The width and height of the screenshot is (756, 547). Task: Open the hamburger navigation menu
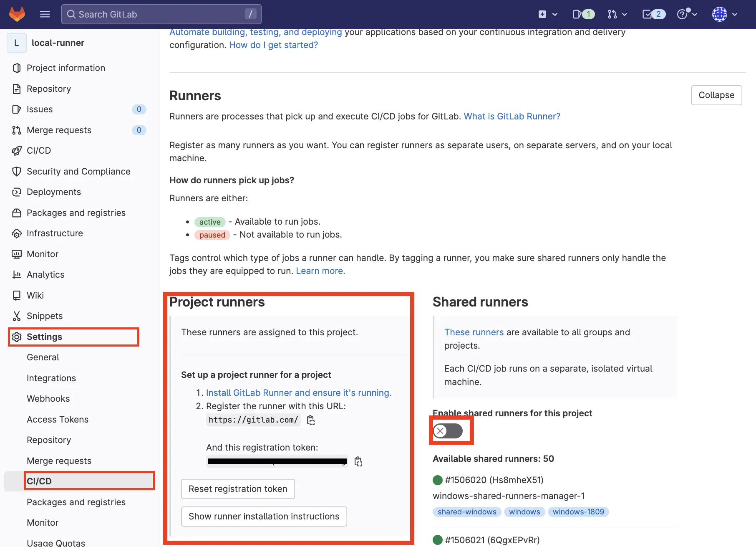(x=45, y=14)
